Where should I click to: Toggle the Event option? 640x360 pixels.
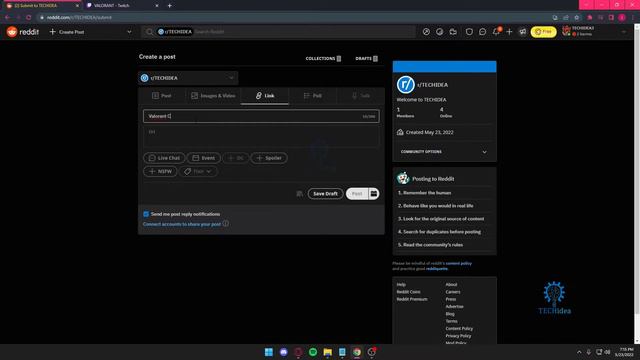204,158
